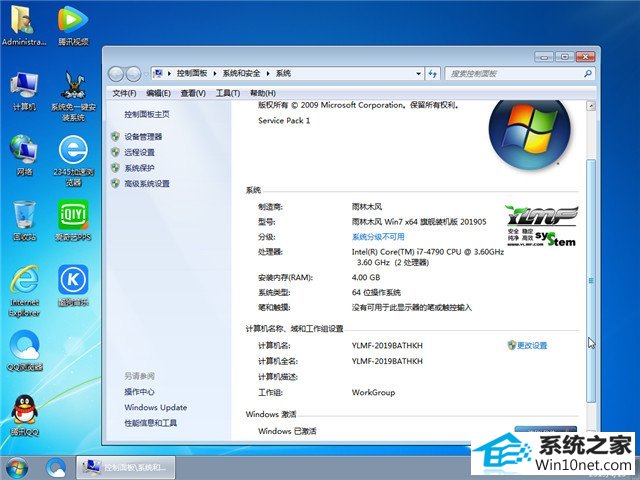Click the computer icon in the address bar

(x=158, y=73)
